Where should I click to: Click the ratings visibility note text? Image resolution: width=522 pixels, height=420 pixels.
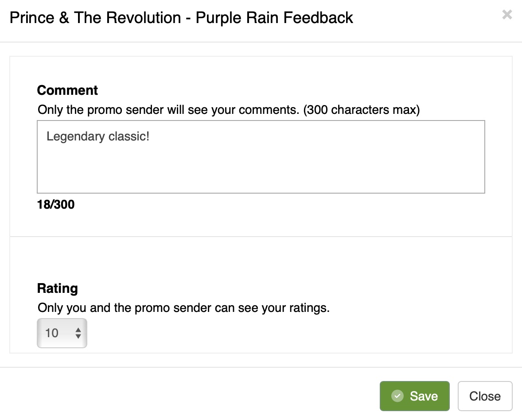pyautogui.click(x=183, y=307)
